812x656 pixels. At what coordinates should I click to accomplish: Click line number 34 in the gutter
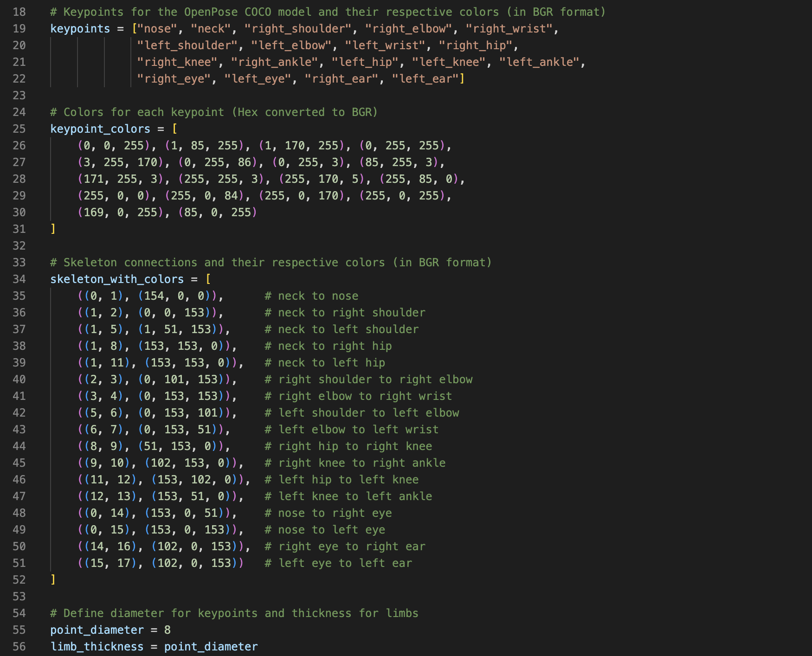click(19, 279)
